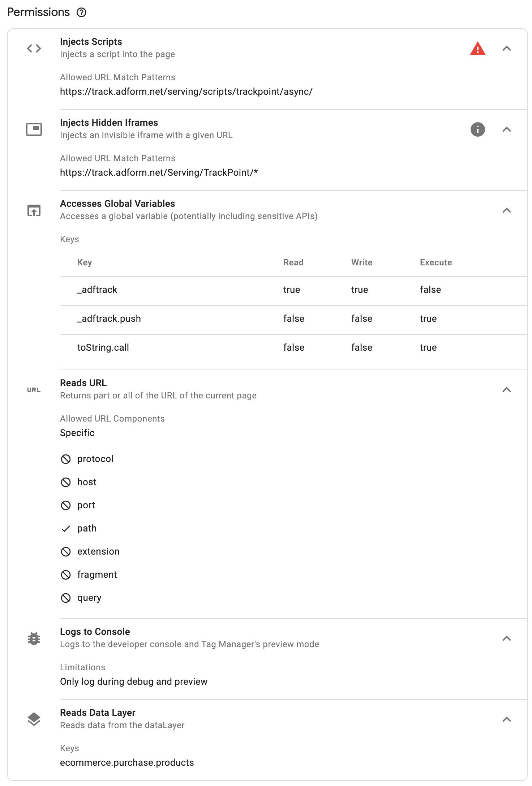The width and height of the screenshot is (532, 786).
Task: Collapse the Reads URL section
Action: (507, 390)
